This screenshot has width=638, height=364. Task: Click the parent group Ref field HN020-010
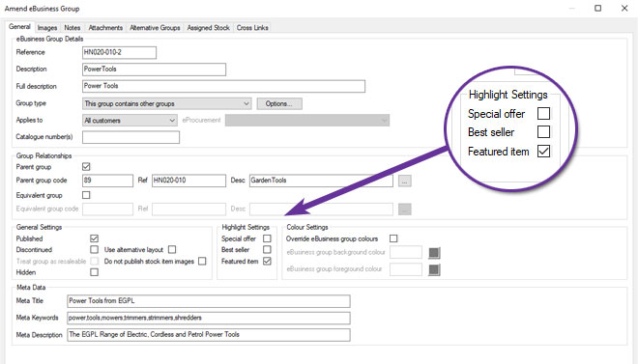coord(188,181)
